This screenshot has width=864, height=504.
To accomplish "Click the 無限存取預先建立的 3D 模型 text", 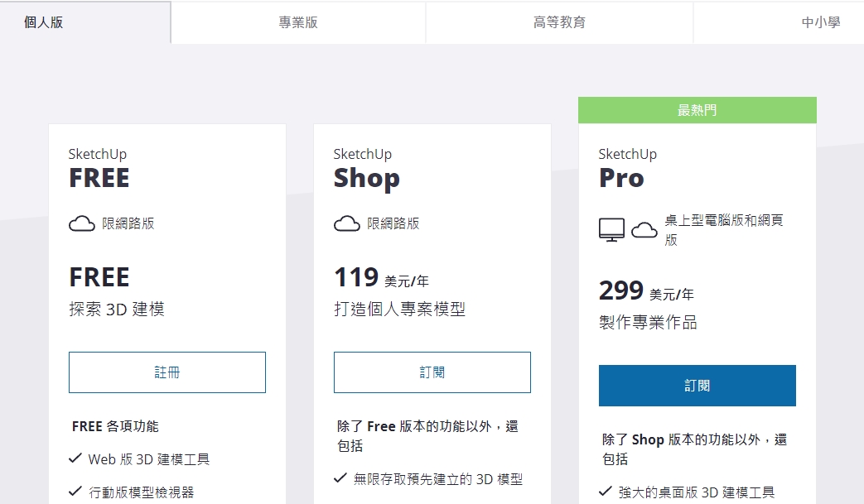I will (x=438, y=479).
